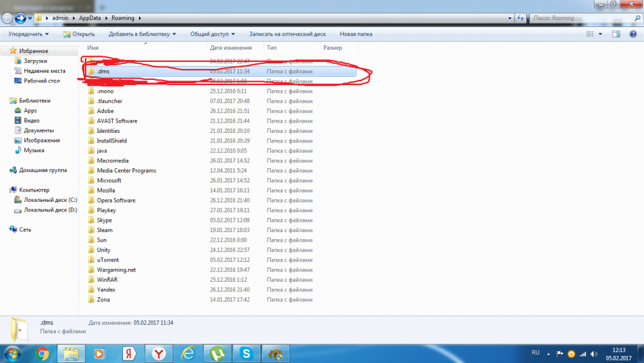Select the Steam folder icon
The image size is (644, 363).
pyautogui.click(x=91, y=230)
